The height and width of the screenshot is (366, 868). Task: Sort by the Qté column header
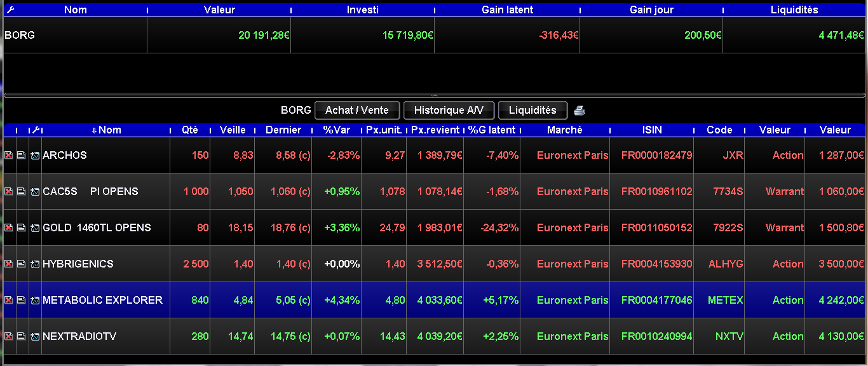(189, 130)
